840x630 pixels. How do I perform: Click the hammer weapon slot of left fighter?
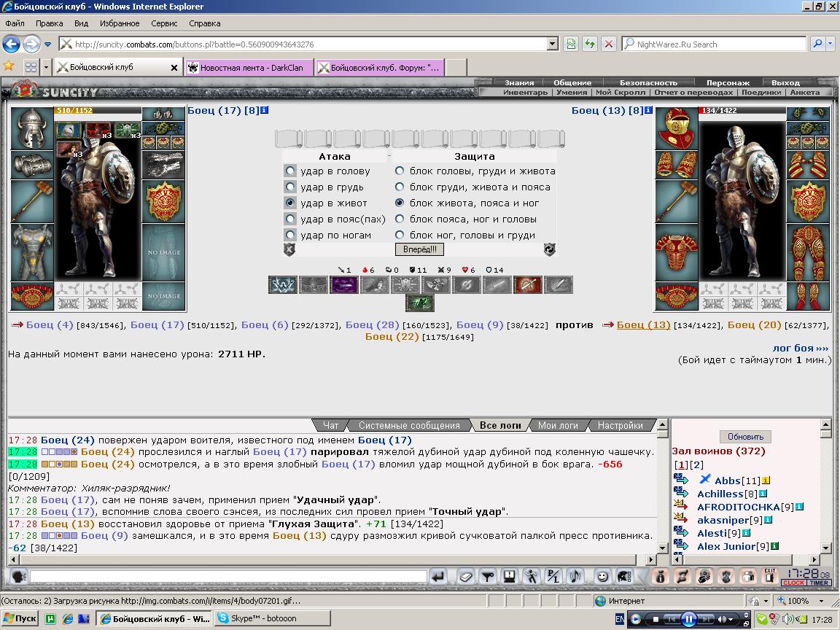pos(32,201)
